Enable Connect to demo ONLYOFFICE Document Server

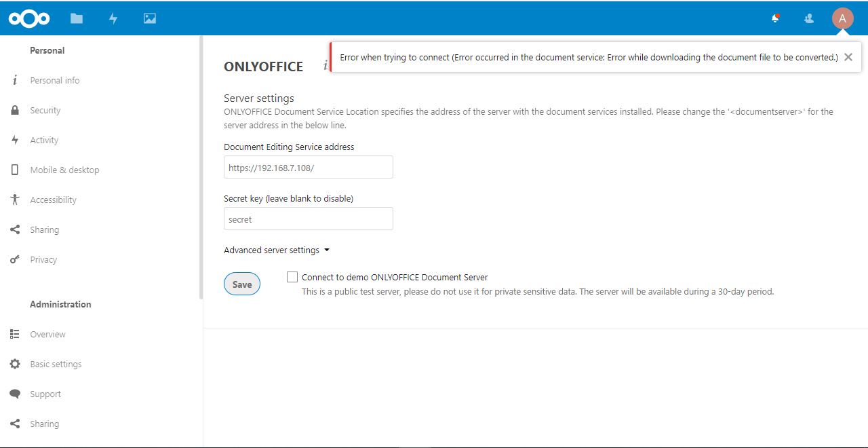[292, 276]
